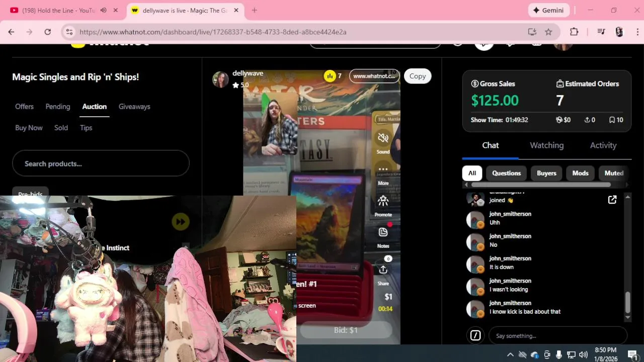Open the Windows notification center icon
Viewport: 644px width, 362px height.
pos(632,354)
